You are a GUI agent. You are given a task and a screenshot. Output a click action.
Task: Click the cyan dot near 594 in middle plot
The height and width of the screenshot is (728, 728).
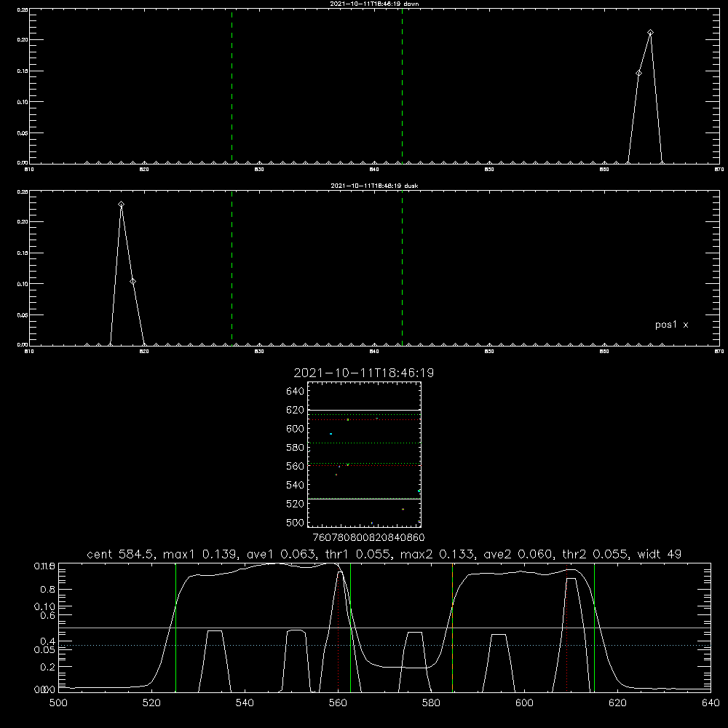[x=331, y=434]
